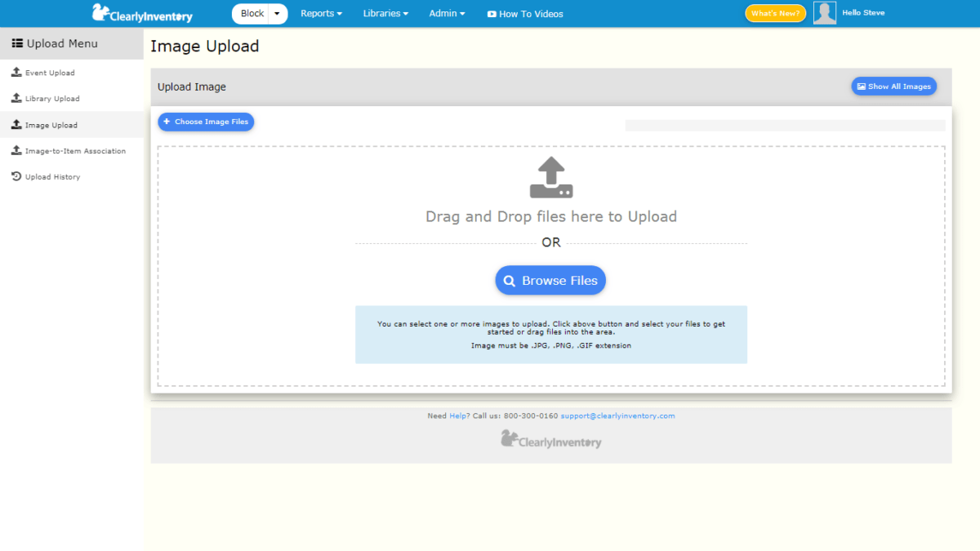
Task: Collapse the Upload Menu panel header
Action: click(x=57, y=42)
